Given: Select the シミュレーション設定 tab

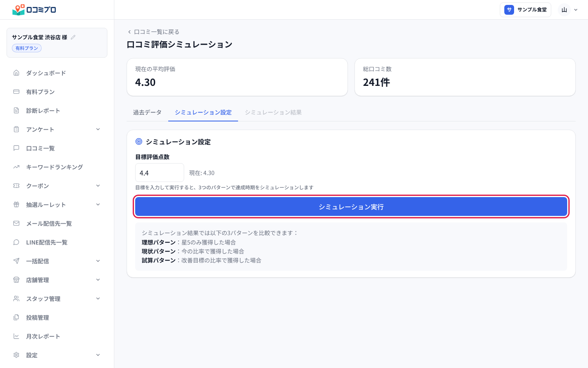Looking at the screenshot, I should click(203, 112).
